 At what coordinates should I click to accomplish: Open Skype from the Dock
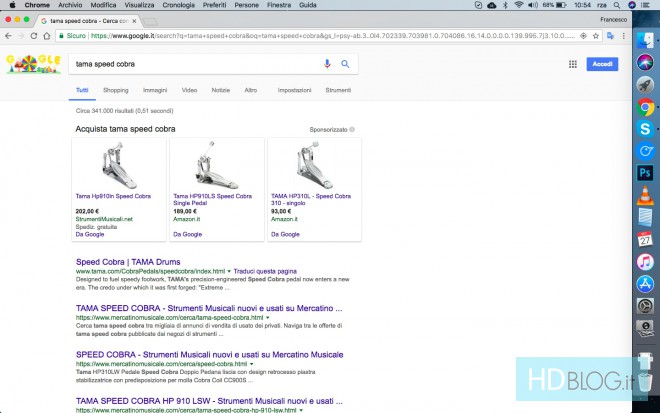(645, 129)
